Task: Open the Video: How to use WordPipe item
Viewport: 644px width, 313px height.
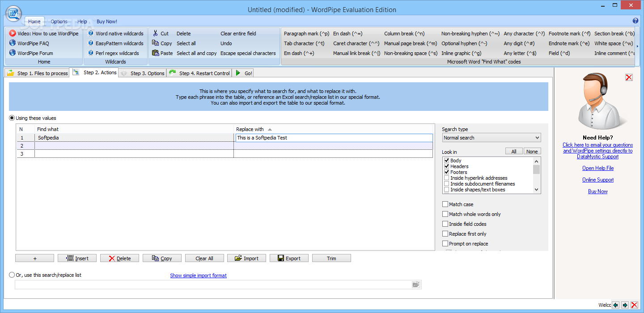Action: click(x=44, y=34)
